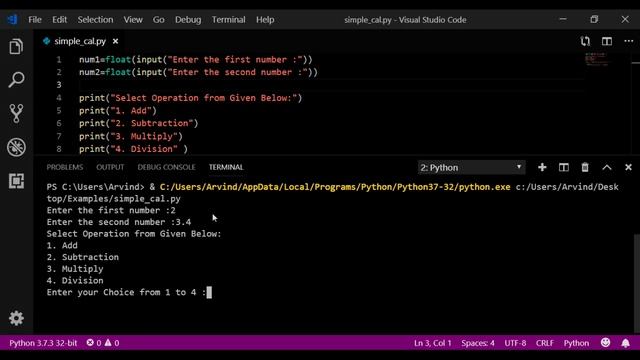
Task: Open the Debug menu
Action: pos(188,20)
